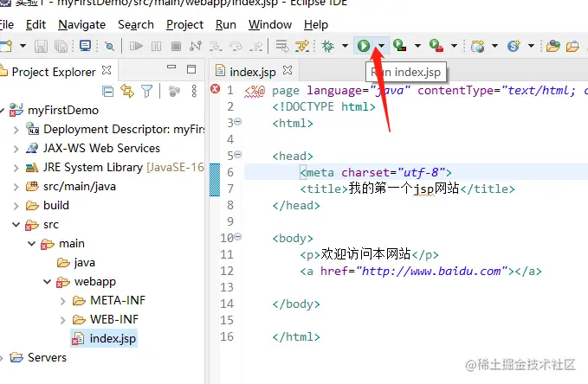Open dropdown next to New wizard icon
The height and width of the screenshot is (384, 588).
tap(23, 46)
